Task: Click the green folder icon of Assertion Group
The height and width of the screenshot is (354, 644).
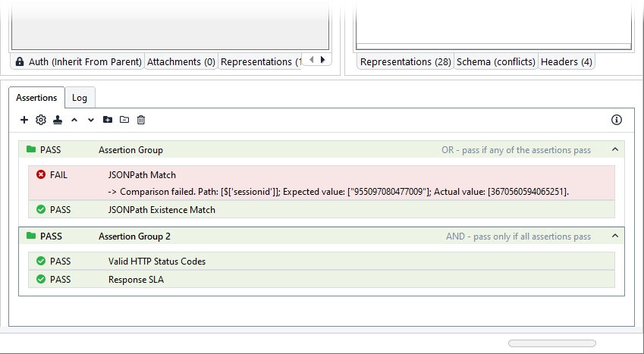Action: (x=31, y=149)
